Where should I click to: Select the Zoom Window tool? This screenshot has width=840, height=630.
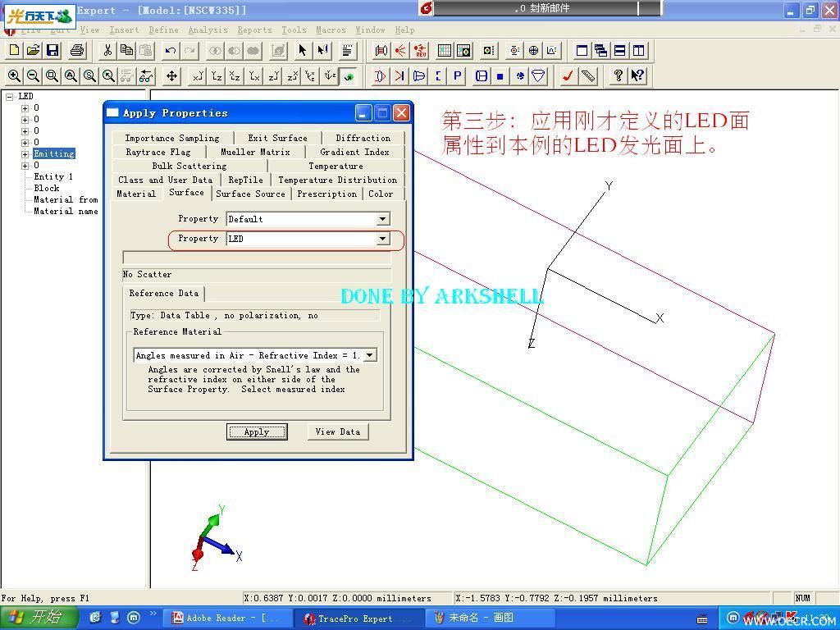(x=52, y=76)
